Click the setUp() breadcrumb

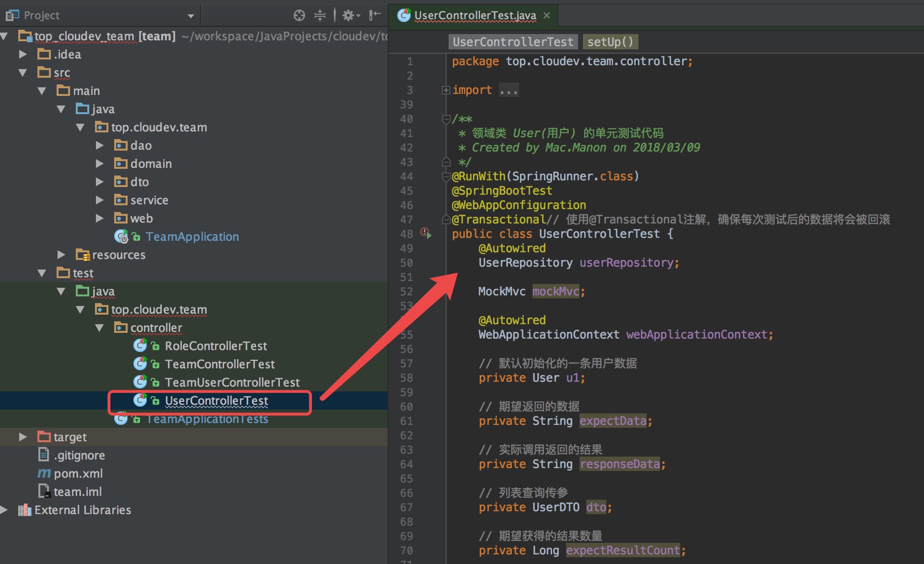(610, 42)
